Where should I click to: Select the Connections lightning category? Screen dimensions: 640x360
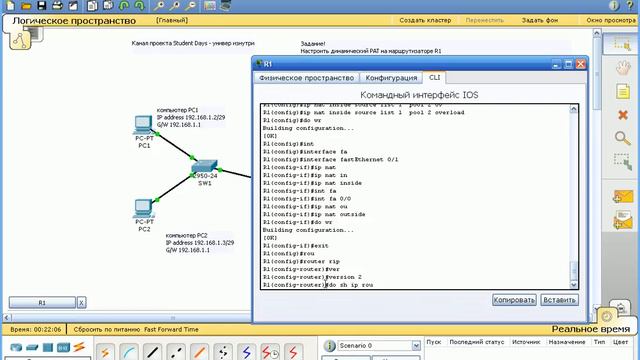(x=79, y=347)
